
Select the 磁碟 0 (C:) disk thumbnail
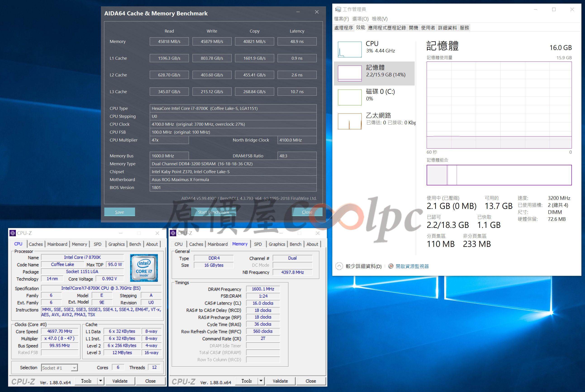tap(350, 97)
